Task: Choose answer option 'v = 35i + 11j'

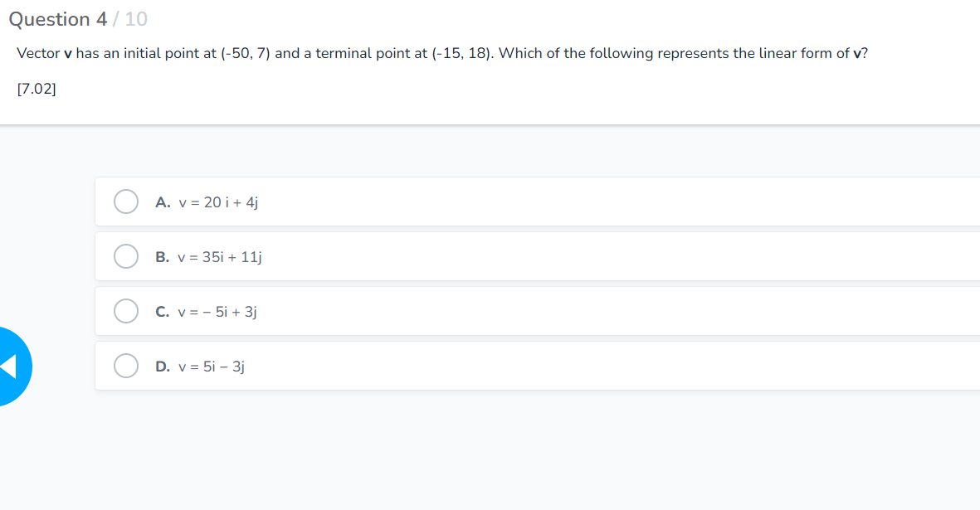Action: 219,256
